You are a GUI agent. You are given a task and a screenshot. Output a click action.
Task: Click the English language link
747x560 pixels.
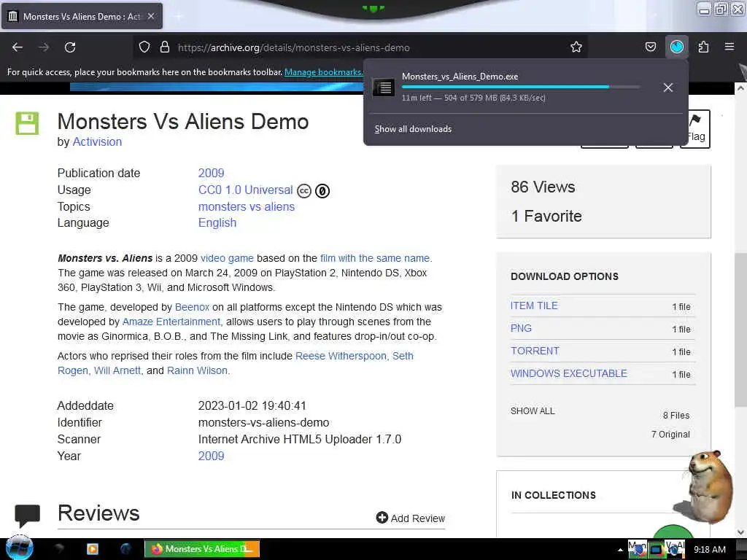coord(217,223)
